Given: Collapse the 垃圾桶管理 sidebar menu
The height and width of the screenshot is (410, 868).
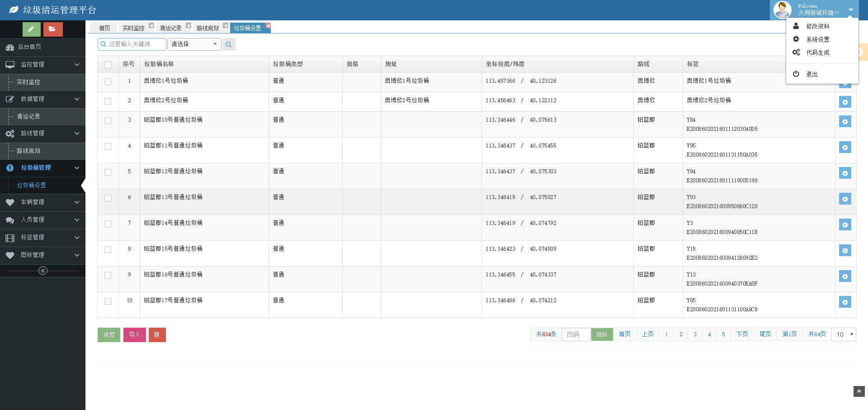Looking at the screenshot, I should click(42, 168).
